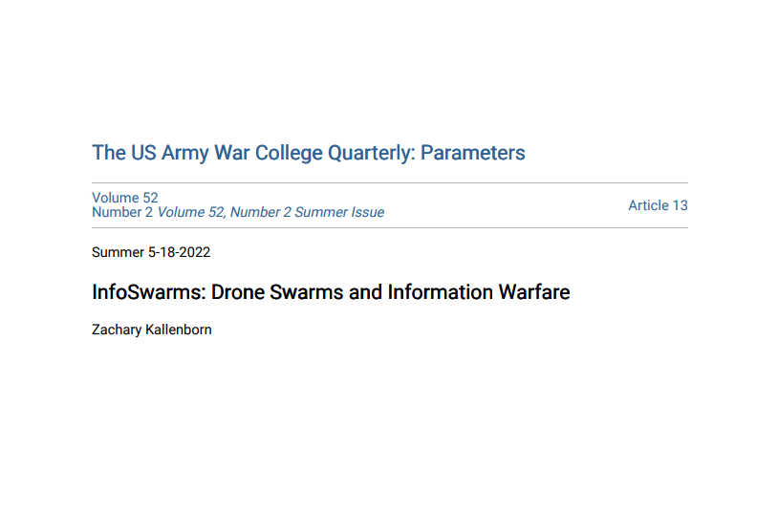This screenshot has height=532, width=778.
Task: Click the word InfoSwarms in the title
Action: tap(146, 292)
